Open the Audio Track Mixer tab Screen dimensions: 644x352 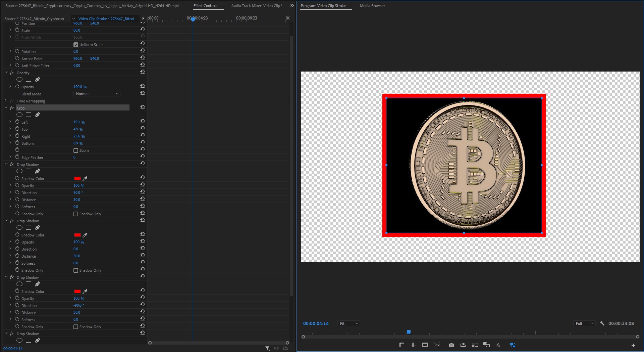click(256, 6)
